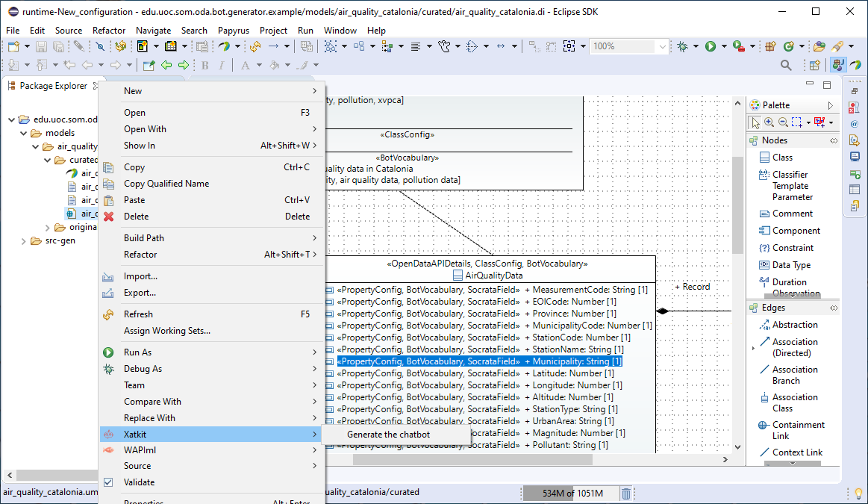Click Refresh in the context menu
The width and height of the screenshot is (868, 504).
138,314
